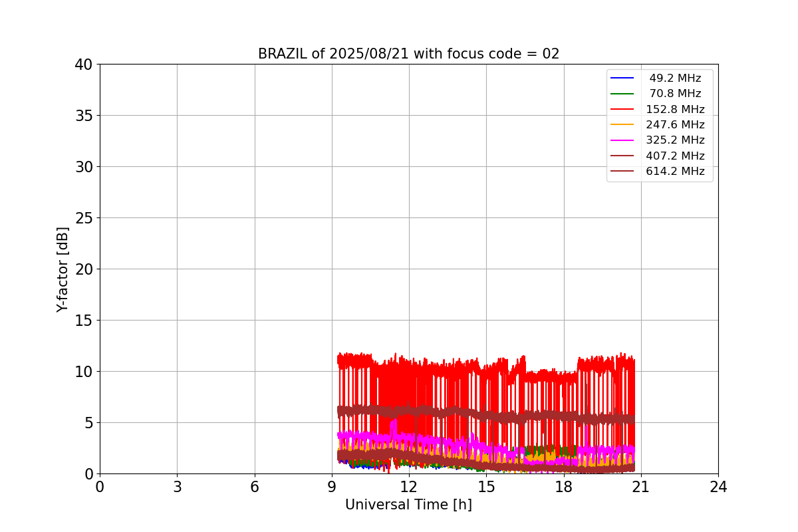Click the x-axis tick label 9

[332, 487]
